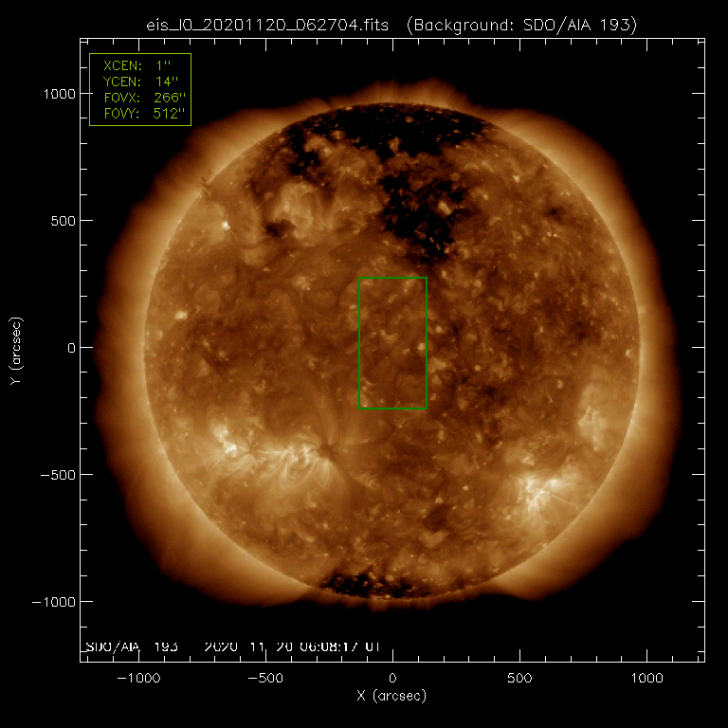The width and height of the screenshot is (728, 728).
Task: Click the 500 tick label on X axis
Action: tap(519, 679)
